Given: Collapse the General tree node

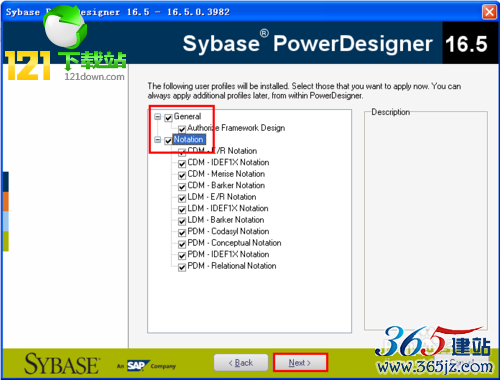Looking at the screenshot, I should 158,117.
